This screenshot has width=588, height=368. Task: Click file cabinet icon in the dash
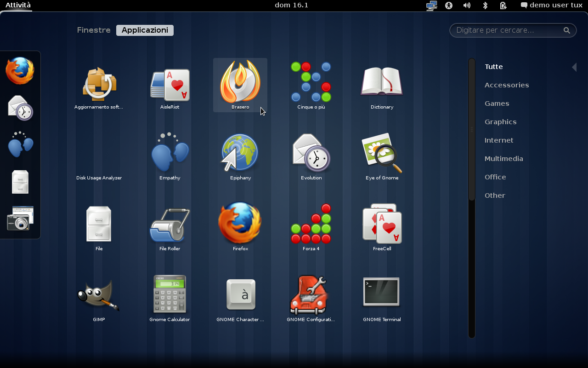[20, 182]
